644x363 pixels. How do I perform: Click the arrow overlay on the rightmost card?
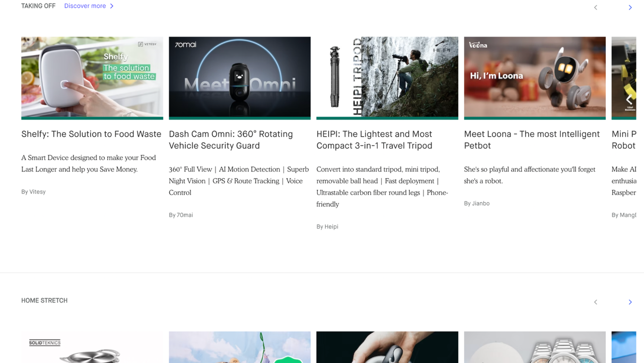point(629,99)
